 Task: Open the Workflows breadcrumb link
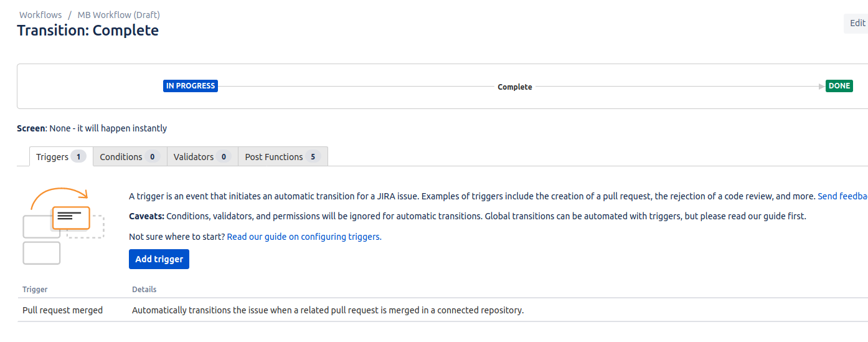40,14
